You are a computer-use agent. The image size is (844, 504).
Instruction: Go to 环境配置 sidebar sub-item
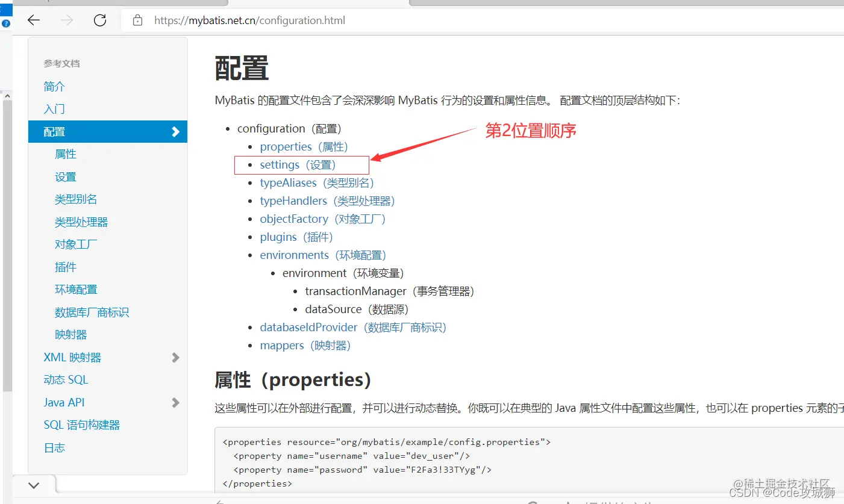[76, 290]
